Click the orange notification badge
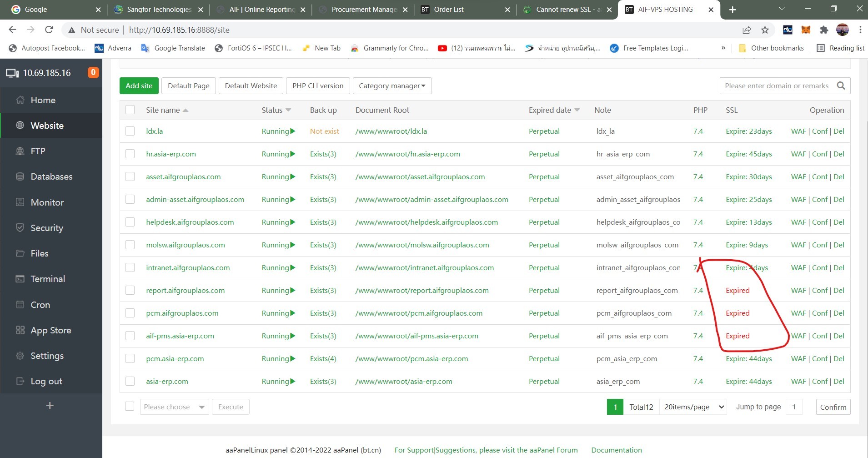 (93, 72)
